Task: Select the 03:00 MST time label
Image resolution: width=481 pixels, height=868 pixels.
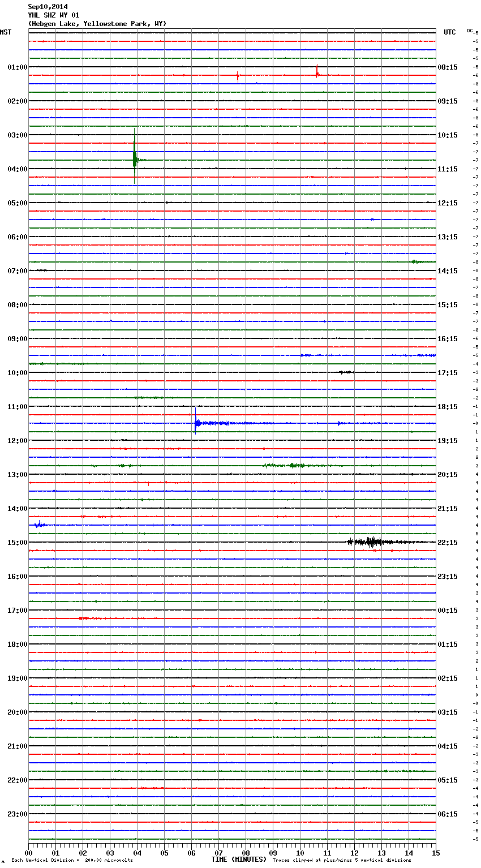Action: pyautogui.click(x=18, y=135)
